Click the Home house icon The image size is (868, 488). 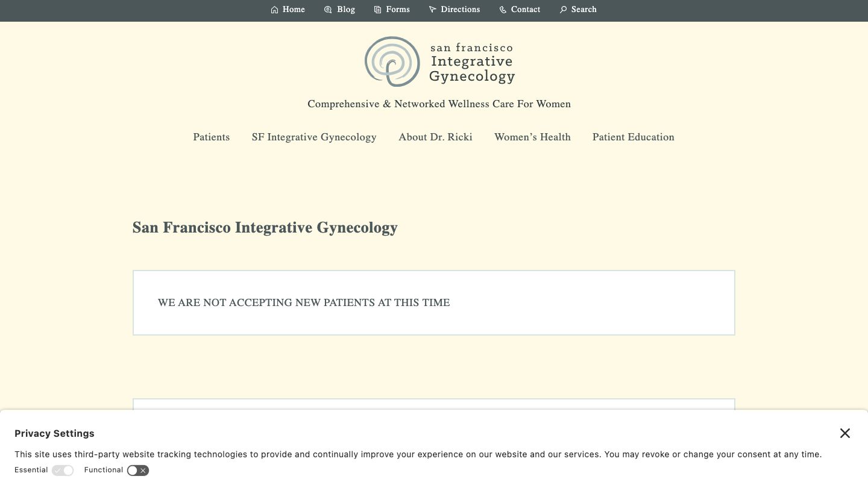[x=275, y=10]
